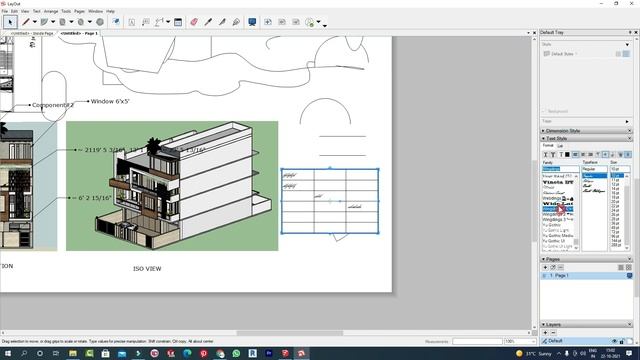Collapse the Layers panel
This screenshot has height=360, width=640.
(543, 324)
